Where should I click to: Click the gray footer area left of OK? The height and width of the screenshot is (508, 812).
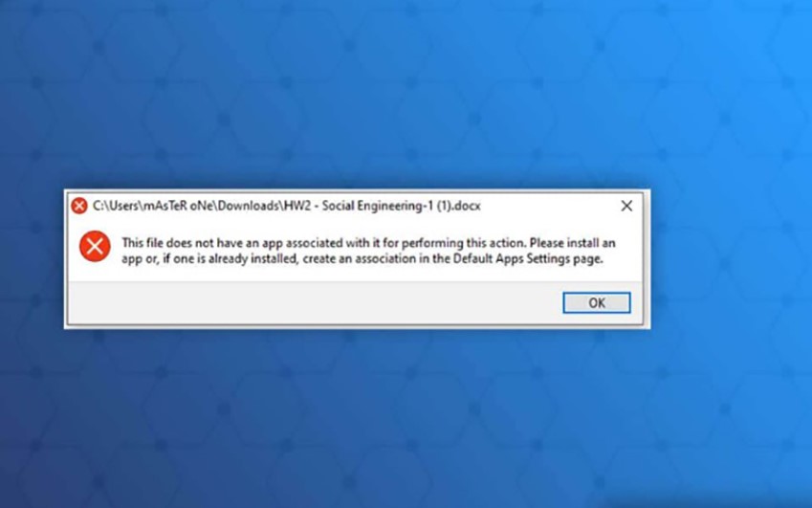pyautogui.click(x=311, y=303)
